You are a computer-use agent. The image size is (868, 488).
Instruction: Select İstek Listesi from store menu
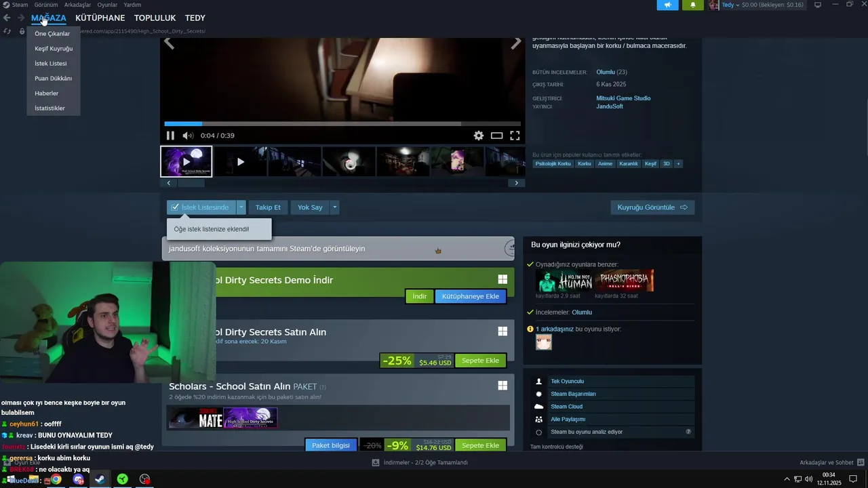pyautogui.click(x=51, y=64)
